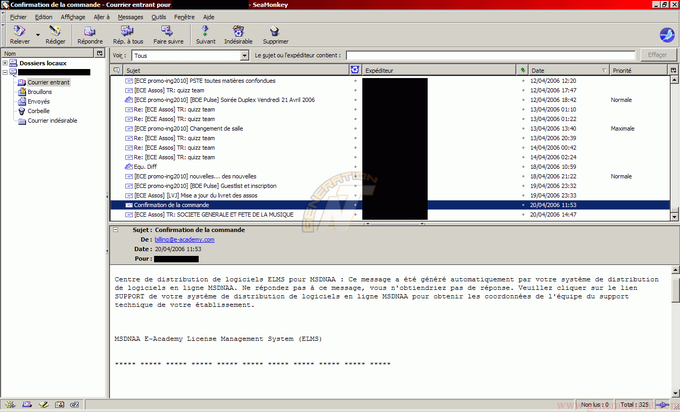
Task: Toggle the thread column header icon
Action: pyautogui.click(x=116, y=70)
